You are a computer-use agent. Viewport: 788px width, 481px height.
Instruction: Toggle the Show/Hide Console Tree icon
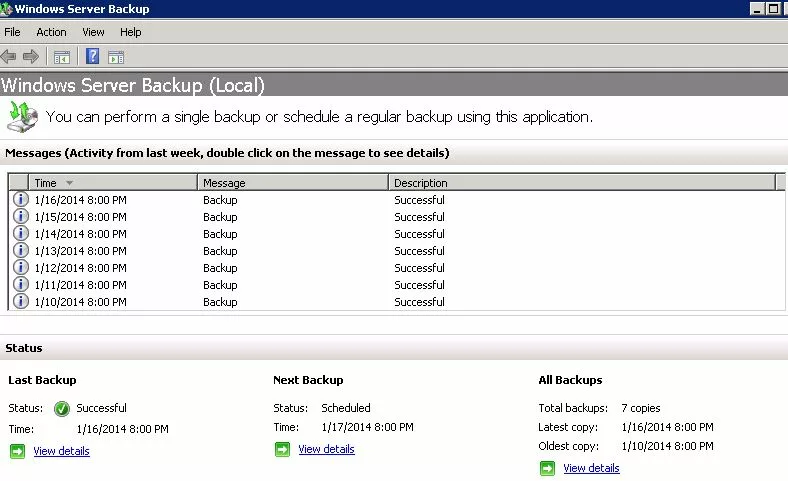[x=62, y=57]
